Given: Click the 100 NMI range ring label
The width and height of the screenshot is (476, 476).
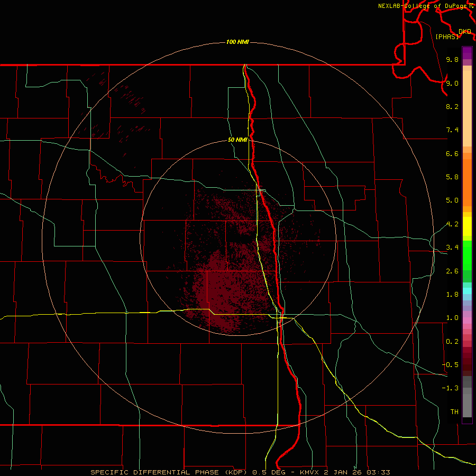Looking at the screenshot, I should click(237, 42).
